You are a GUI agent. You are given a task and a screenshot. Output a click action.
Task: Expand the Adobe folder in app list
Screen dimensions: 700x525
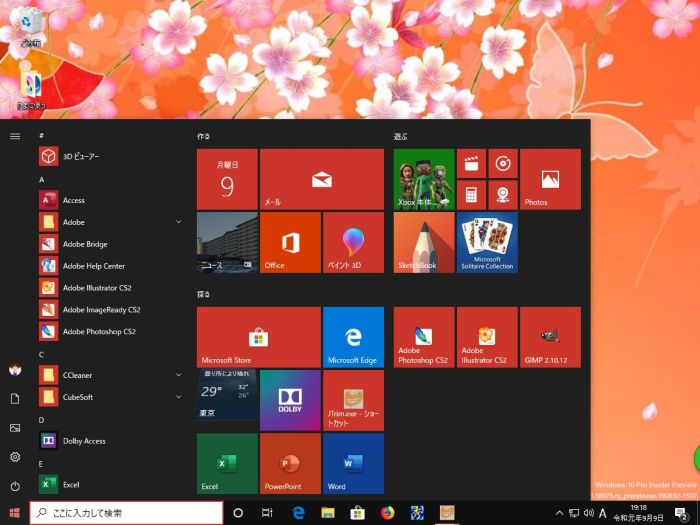click(178, 222)
